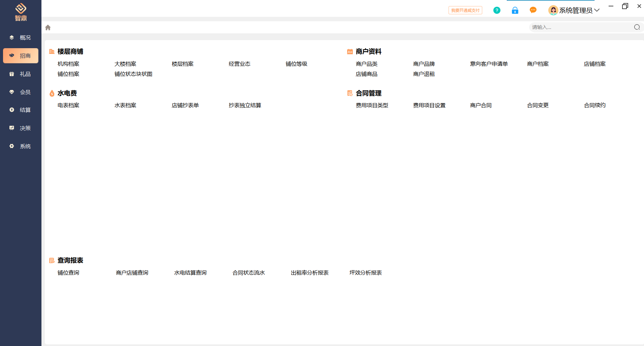Open the orange chat message icon
This screenshot has width=644, height=346.
point(533,10)
